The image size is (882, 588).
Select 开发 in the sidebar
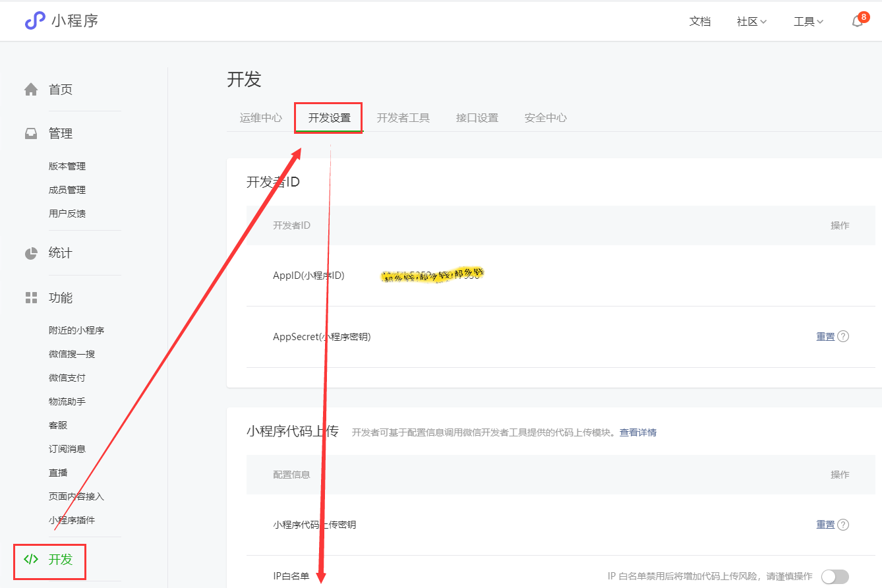pos(61,560)
